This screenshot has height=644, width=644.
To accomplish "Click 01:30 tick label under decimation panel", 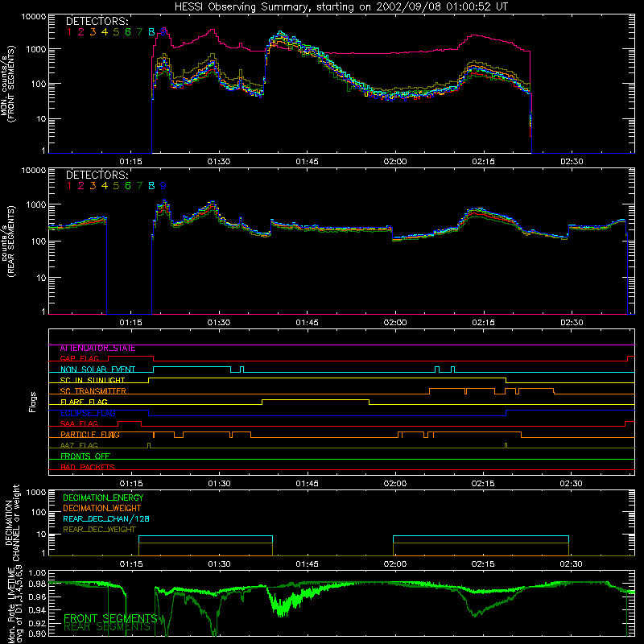I will click(x=219, y=564).
